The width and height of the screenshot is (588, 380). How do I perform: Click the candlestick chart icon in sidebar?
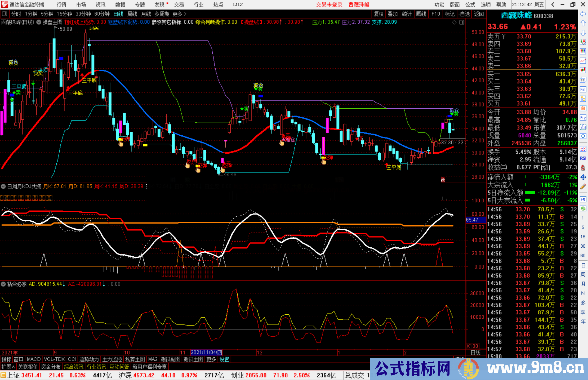(583, 70)
